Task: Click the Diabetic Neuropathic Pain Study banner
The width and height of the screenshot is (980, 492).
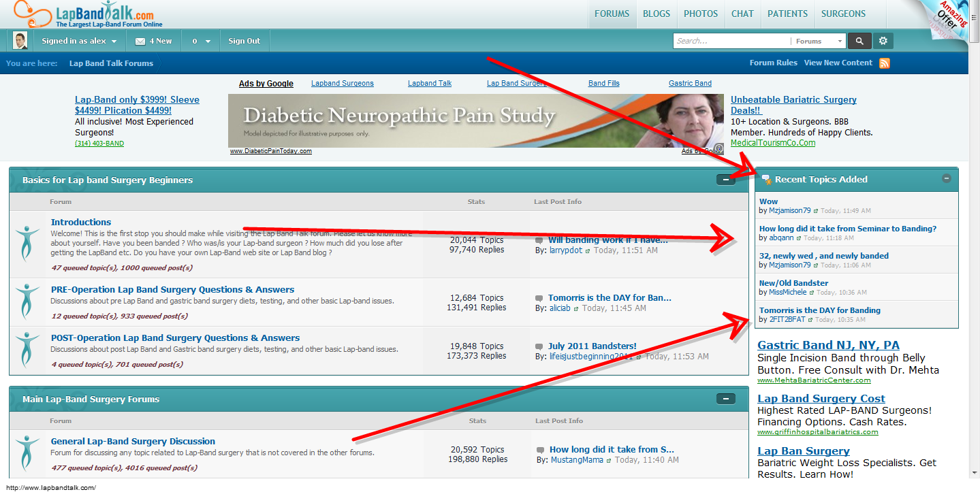Action: point(476,120)
